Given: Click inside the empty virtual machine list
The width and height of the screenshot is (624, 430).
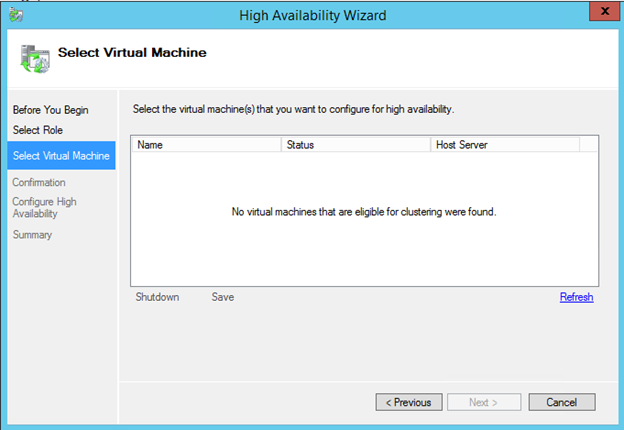Looking at the screenshot, I should tap(364, 250).
